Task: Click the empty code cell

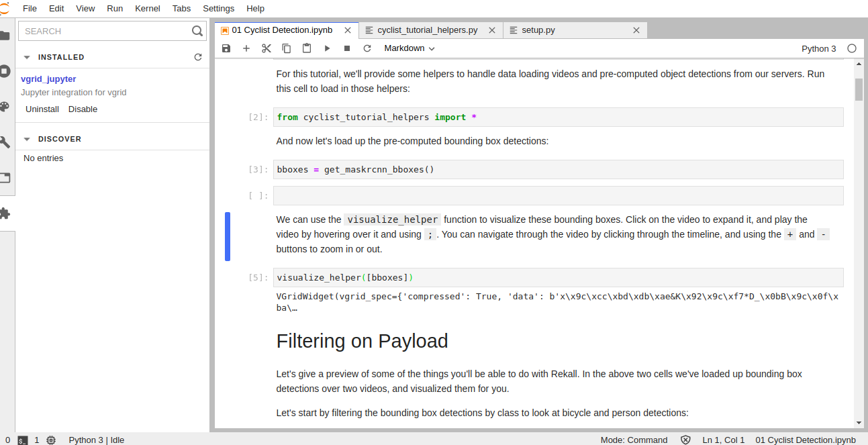Action: [558, 196]
